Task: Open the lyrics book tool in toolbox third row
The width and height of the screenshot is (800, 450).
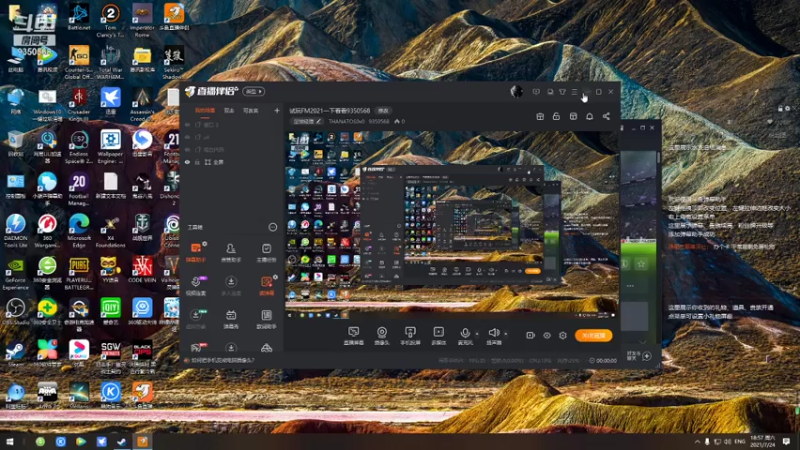Action: 266,319
